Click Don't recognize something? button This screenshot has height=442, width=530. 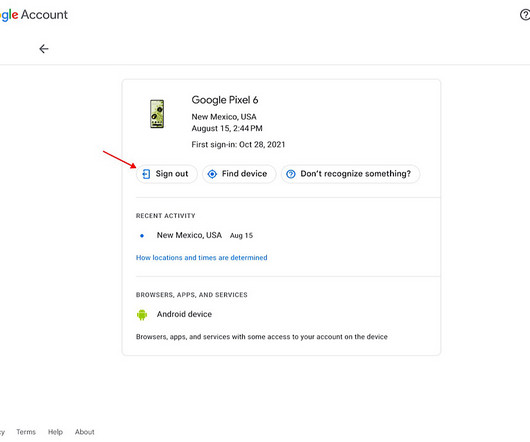pyautogui.click(x=351, y=174)
